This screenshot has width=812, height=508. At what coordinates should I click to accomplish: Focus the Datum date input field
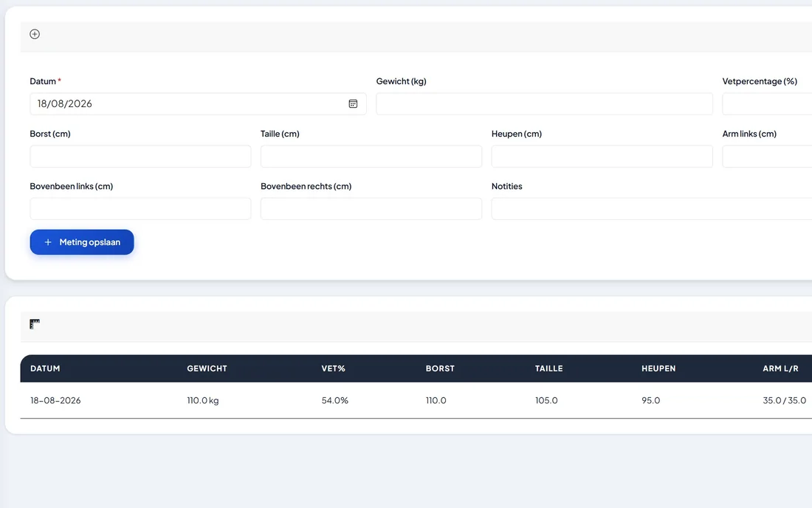tap(199, 104)
